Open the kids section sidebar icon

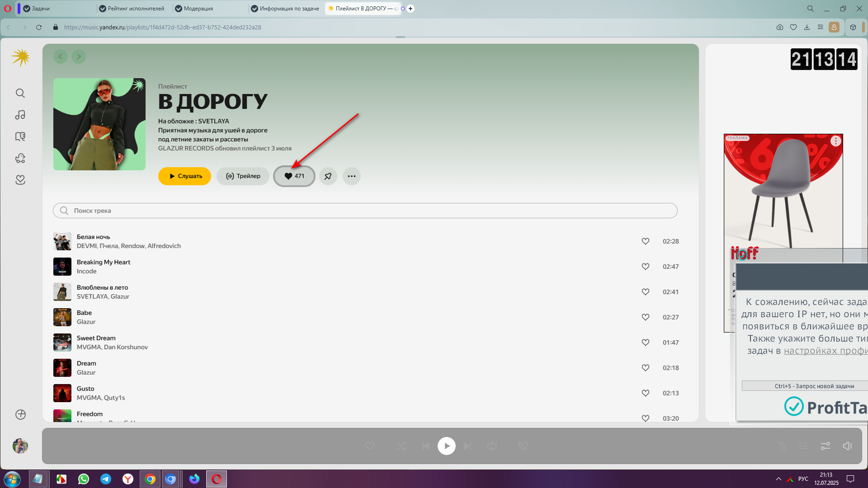[20, 158]
